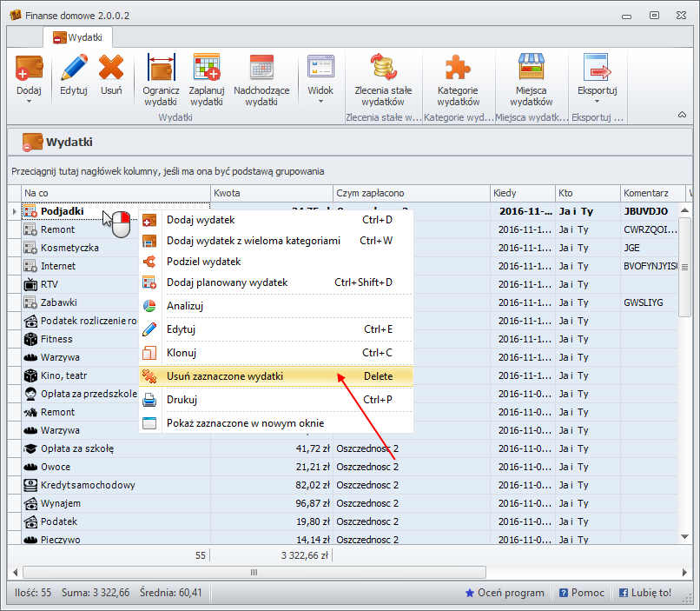Open Kategorie wydatków puzzle icon
The height and width of the screenshot is (611, 700).
pyautogui.click(x=458, y=70)
